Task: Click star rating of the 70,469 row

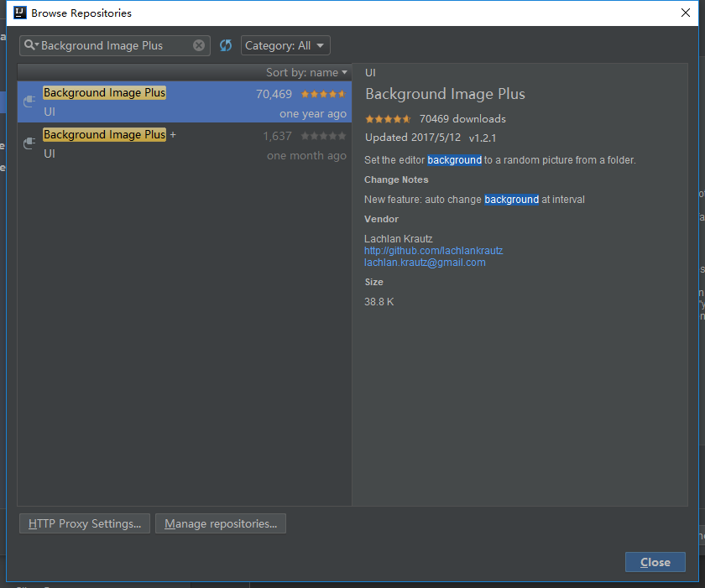Action: (323, 94)
